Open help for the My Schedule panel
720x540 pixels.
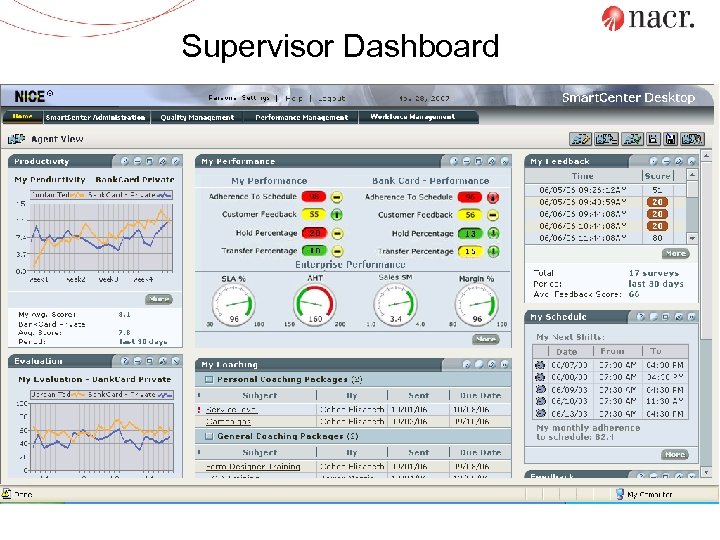(x=641, y=317)
